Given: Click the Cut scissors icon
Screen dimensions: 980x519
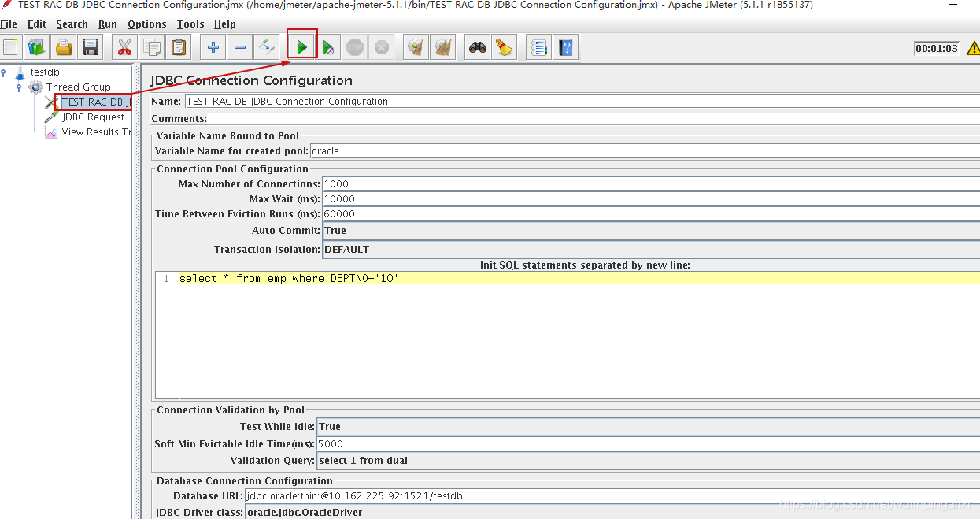Looking at the screenshot, I should [x=124, y=47].
